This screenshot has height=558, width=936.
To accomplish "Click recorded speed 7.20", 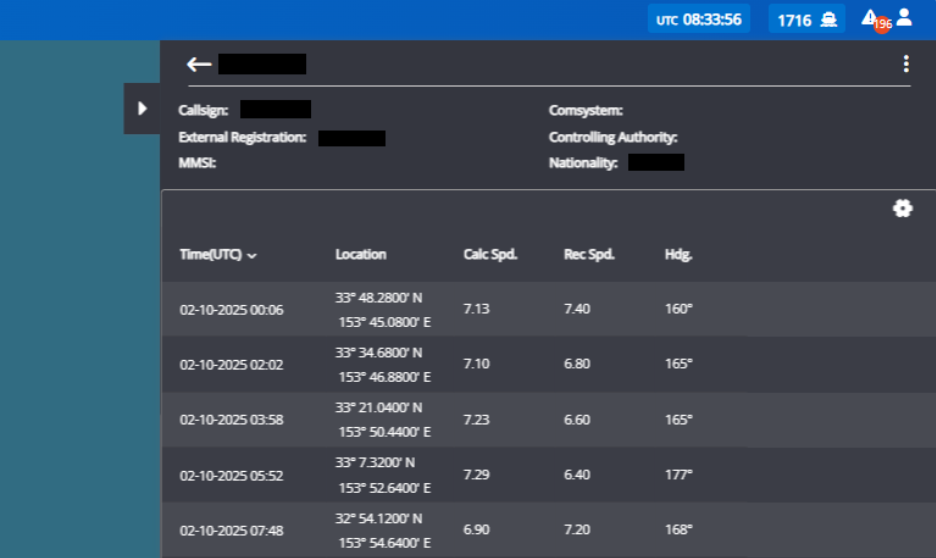I will [577, 529].
